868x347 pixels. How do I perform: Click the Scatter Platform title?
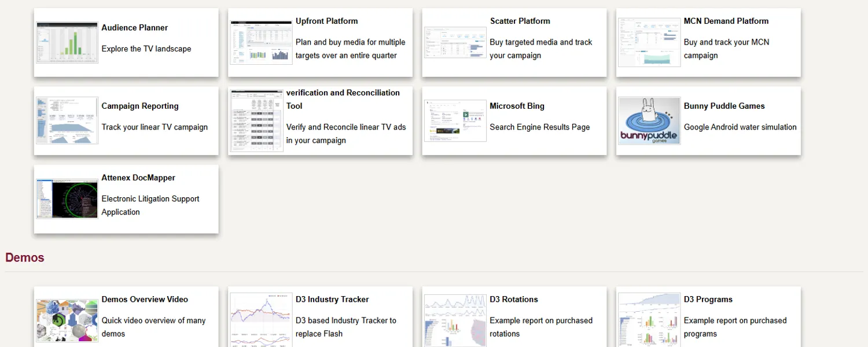pyautogui.click(x=520, y=21)
